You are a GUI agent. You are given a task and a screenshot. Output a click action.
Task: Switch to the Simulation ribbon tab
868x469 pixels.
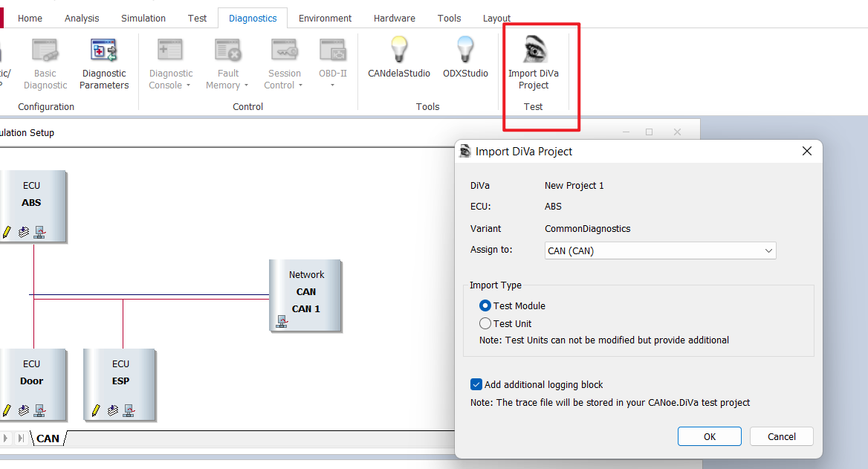tap(143, 19)
